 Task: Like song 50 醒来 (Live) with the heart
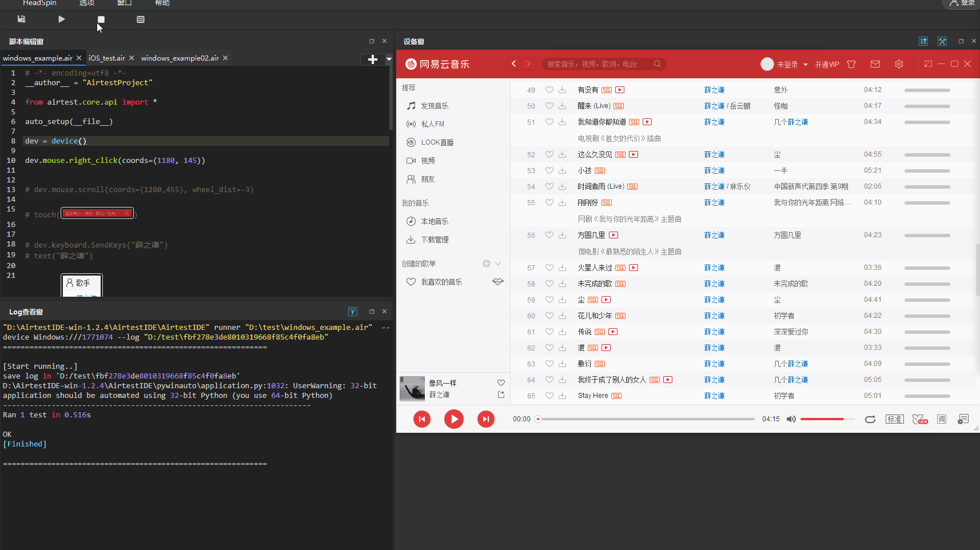pyautogui.click(x=549, y=106)
